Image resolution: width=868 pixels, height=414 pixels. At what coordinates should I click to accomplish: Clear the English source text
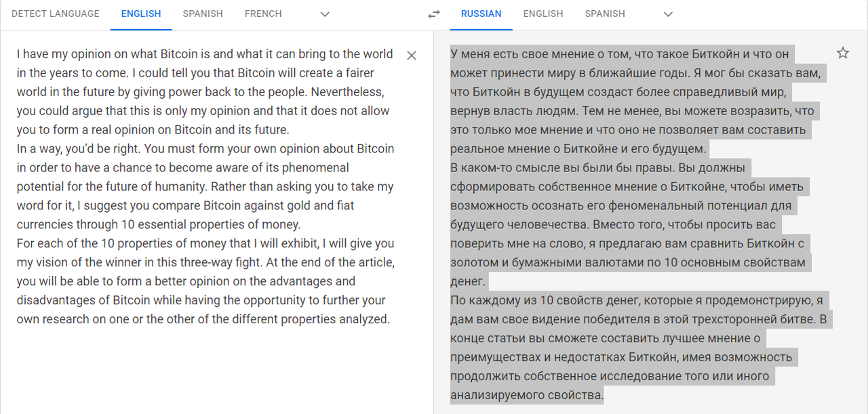coord(412,56)
